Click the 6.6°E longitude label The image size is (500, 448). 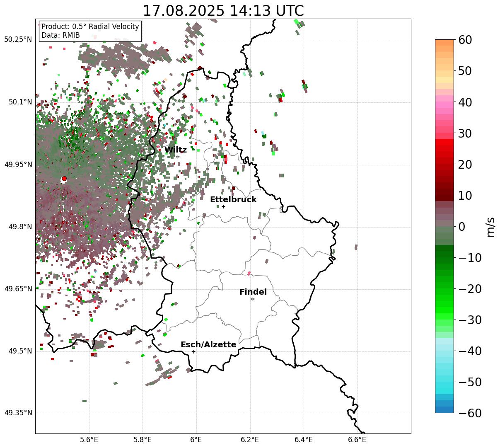(x=357, y=440)
